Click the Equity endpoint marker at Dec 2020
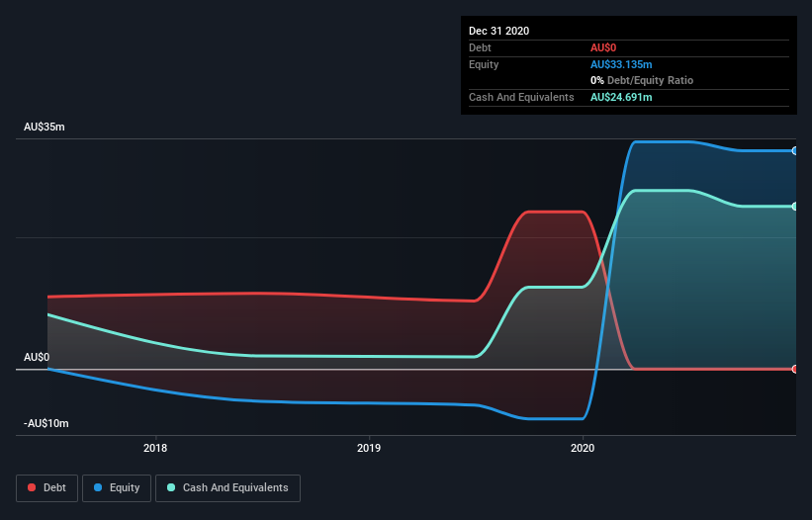 point(795,151)
